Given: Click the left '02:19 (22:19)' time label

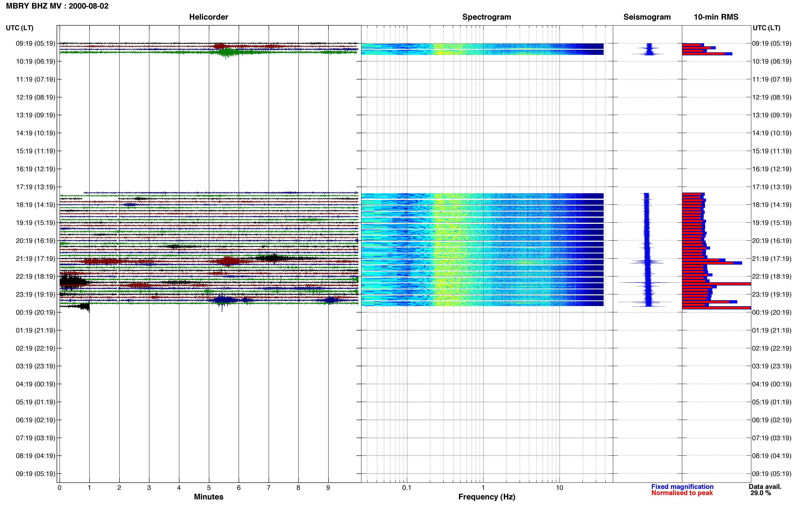Looking at the screenshot, I should (36, 348).
